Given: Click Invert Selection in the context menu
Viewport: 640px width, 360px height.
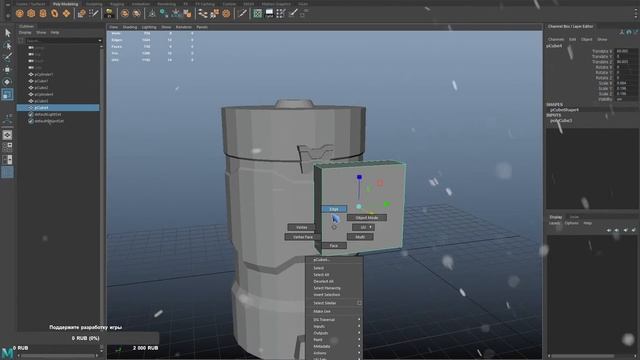Looking at the screenshot, I should [327, 295].
